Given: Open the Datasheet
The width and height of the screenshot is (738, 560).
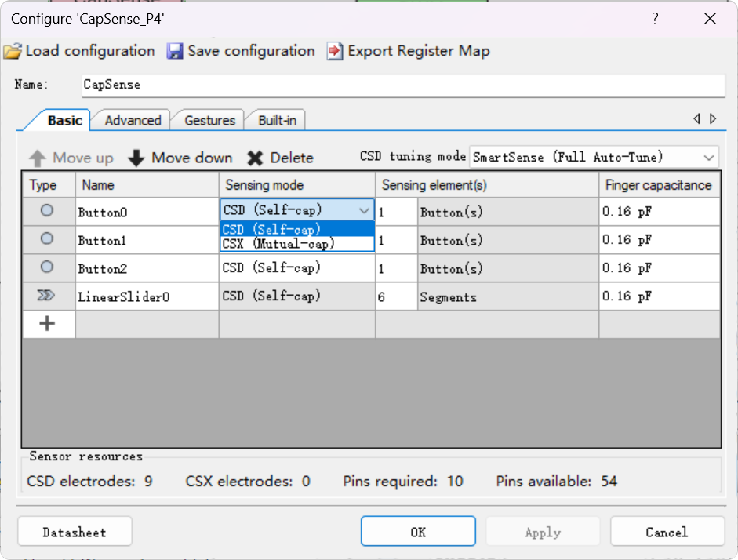Looking at the screenshot, I should tap(75, 533).
